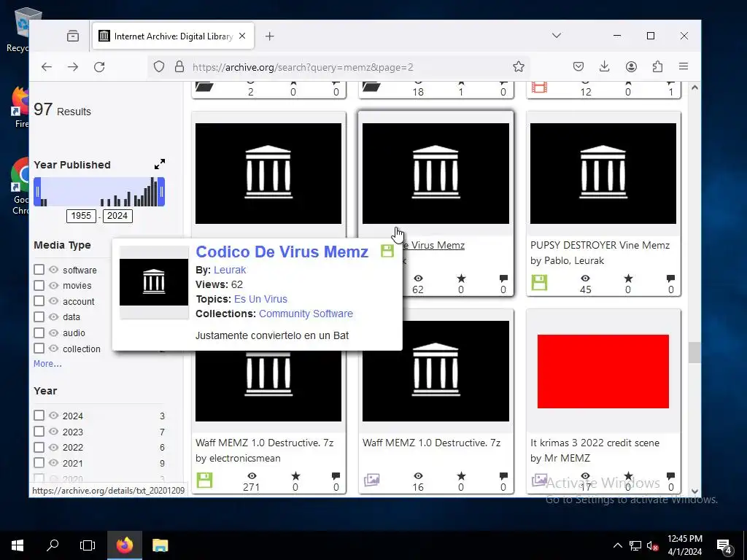Viewport: 747px width, 560px height.
Task: Click the views eye on 271-views card
Action: tap(252, 475)
